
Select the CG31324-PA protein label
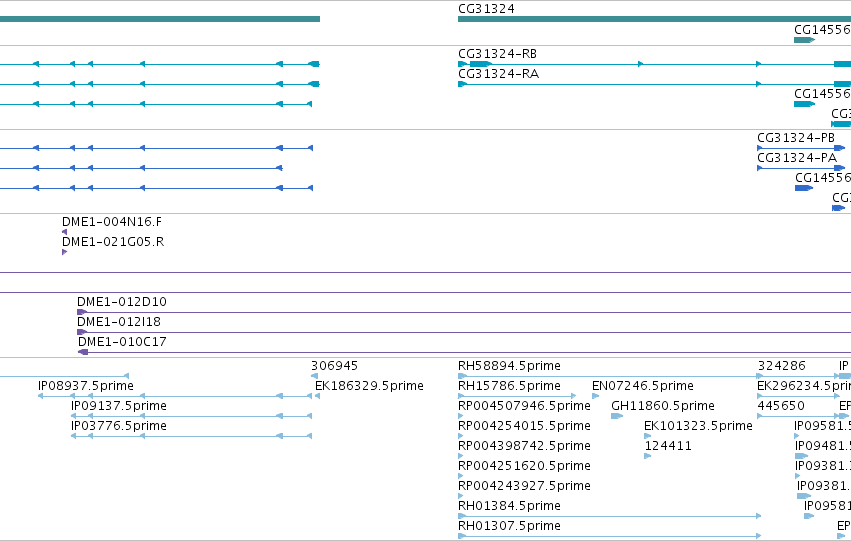(797, 158)
